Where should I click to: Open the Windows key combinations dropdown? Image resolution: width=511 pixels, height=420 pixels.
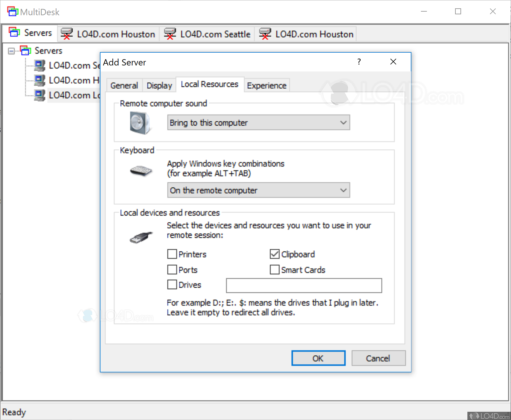point(344,190)
